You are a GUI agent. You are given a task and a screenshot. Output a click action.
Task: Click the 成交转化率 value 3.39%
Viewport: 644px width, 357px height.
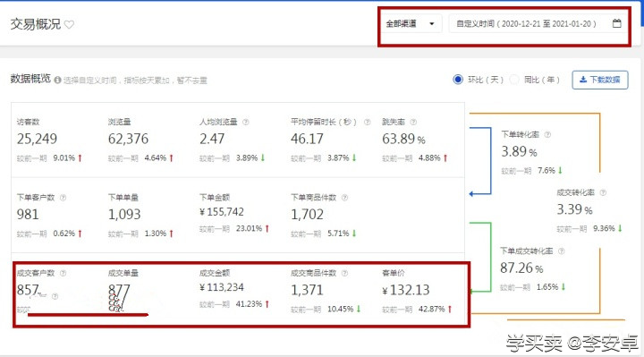574,209
